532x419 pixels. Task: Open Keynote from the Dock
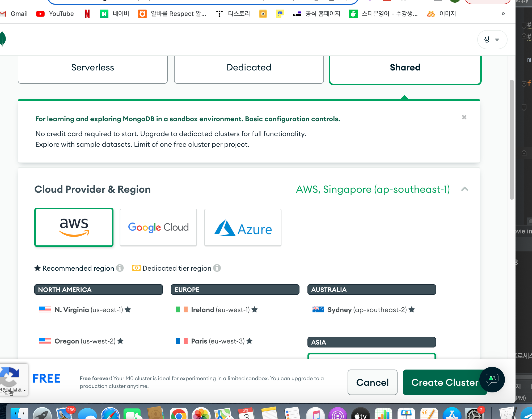406,413
